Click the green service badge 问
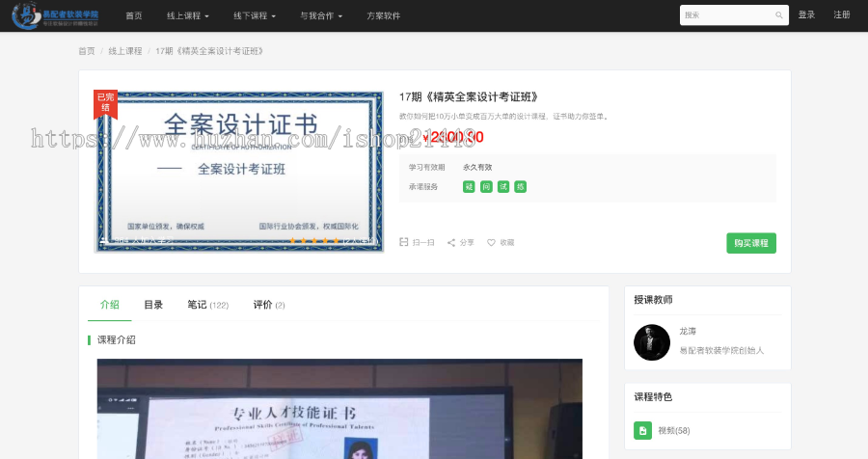The height and width of the screenshot is (459, 868). [x=486, y=187]
